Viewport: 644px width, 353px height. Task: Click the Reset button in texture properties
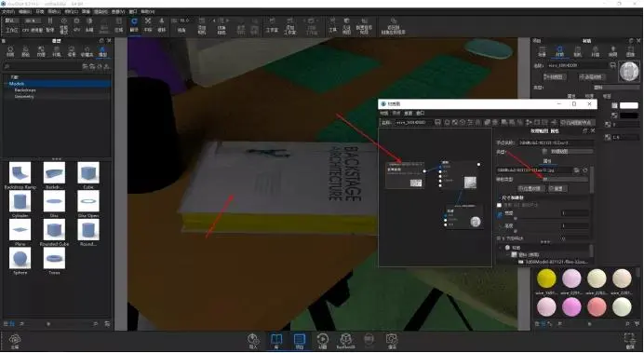pos(557,188)
